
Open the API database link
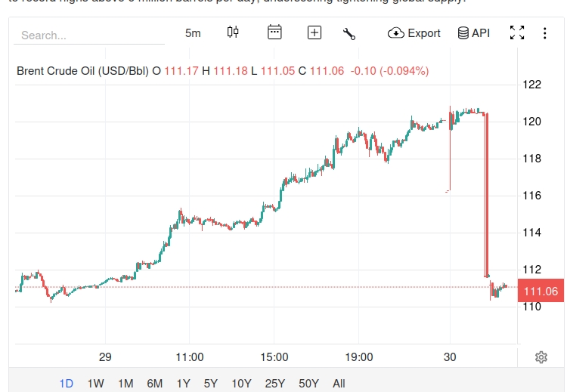pos(473,33)
